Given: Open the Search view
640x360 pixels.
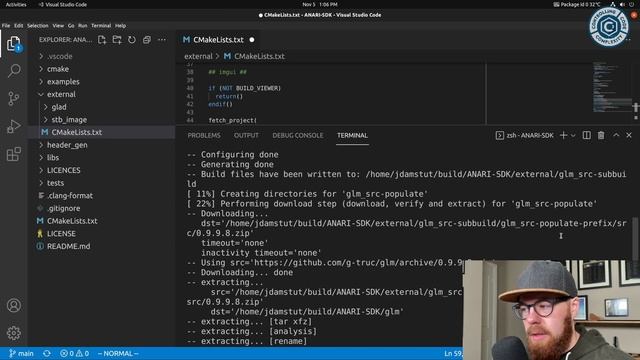Looking at the screenshot, I should coord(13,71).
